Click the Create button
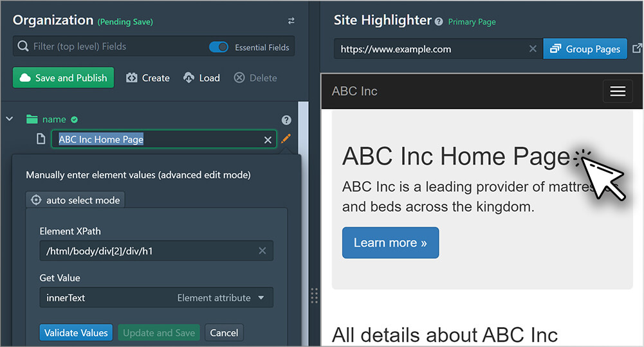Viewport: 644px width, 347px height. (148, 78)
